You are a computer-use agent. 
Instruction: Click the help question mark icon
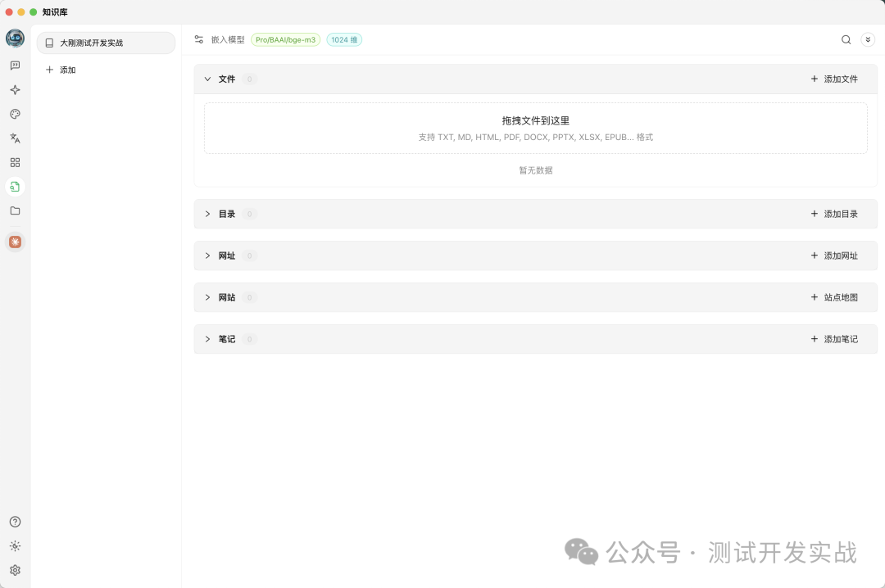(15, 522)
